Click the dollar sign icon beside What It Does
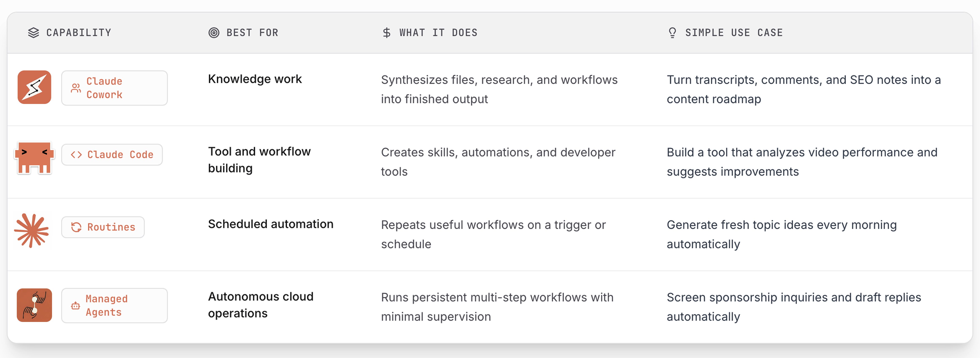 [387, 33]
